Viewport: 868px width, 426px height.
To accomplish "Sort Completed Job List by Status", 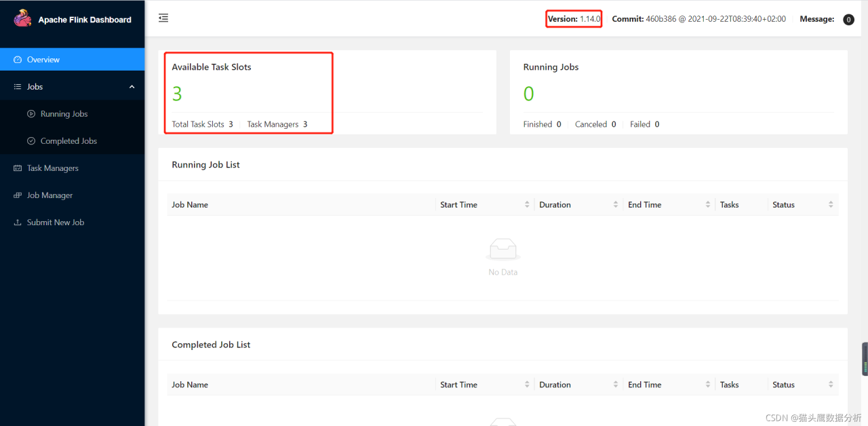I will (831, 385).
